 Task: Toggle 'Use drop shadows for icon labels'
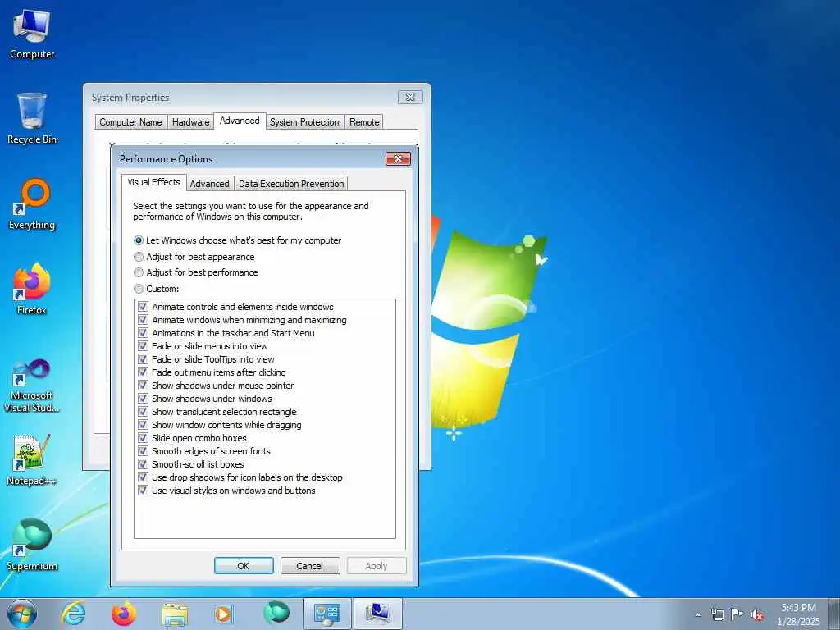coord(143,477)
